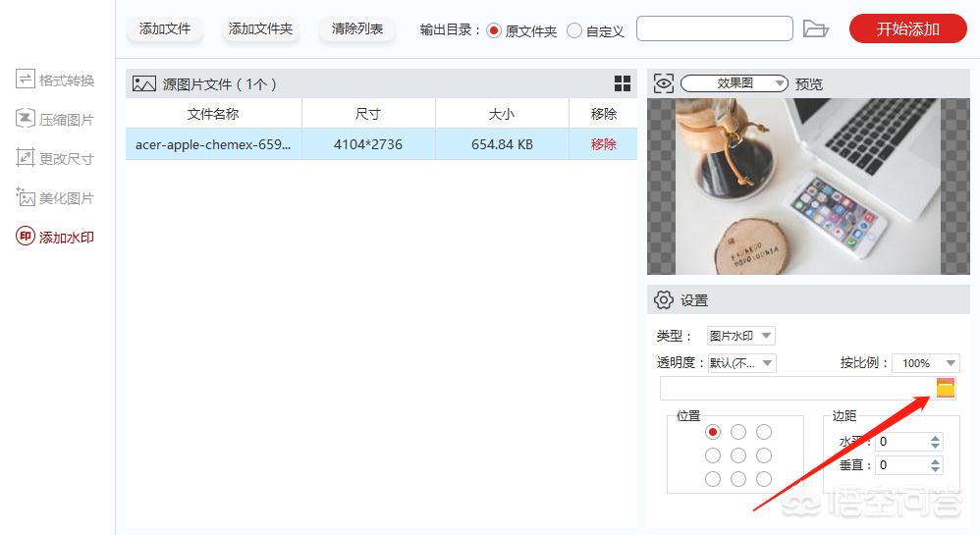980x535 pixels.
Task: Select top-right watermark position
Action: click(764, 432)
